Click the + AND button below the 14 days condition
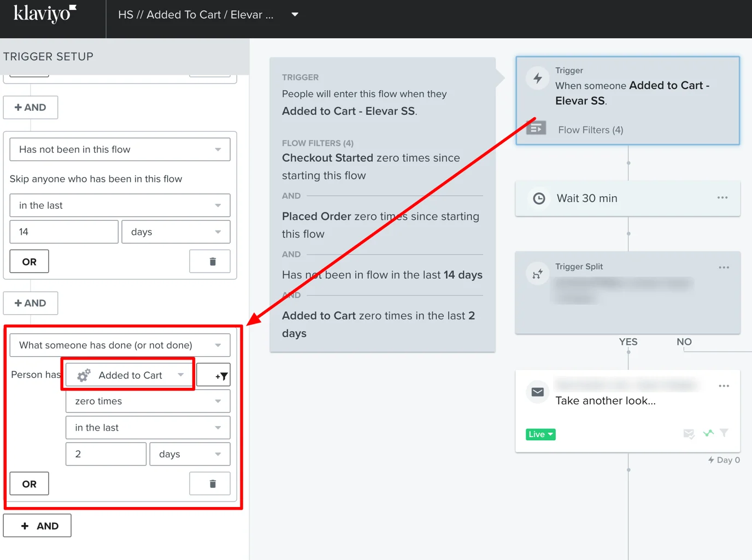Viewport: 752px width, 560px height. 31,303
